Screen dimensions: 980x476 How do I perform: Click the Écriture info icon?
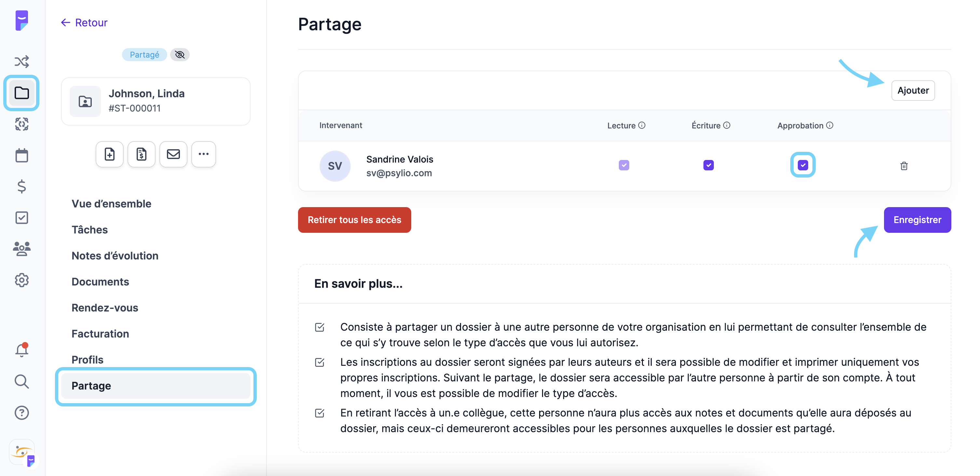(727, 125)
